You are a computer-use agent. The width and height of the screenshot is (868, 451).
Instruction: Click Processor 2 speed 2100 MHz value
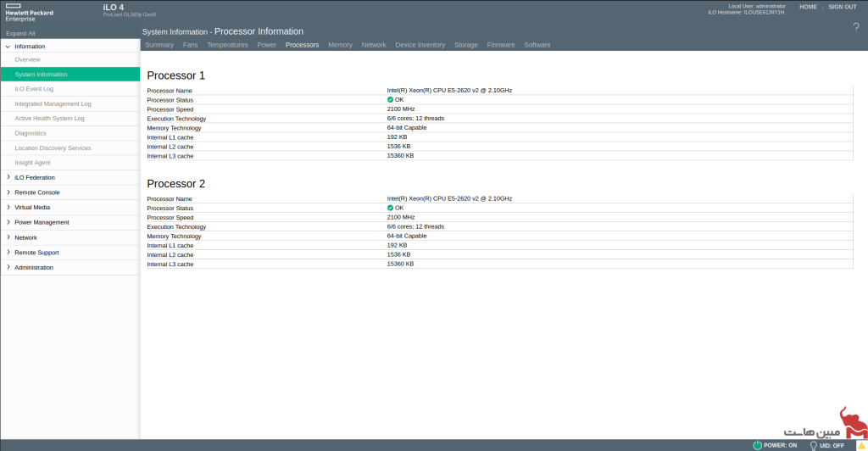tap(401, 218)
